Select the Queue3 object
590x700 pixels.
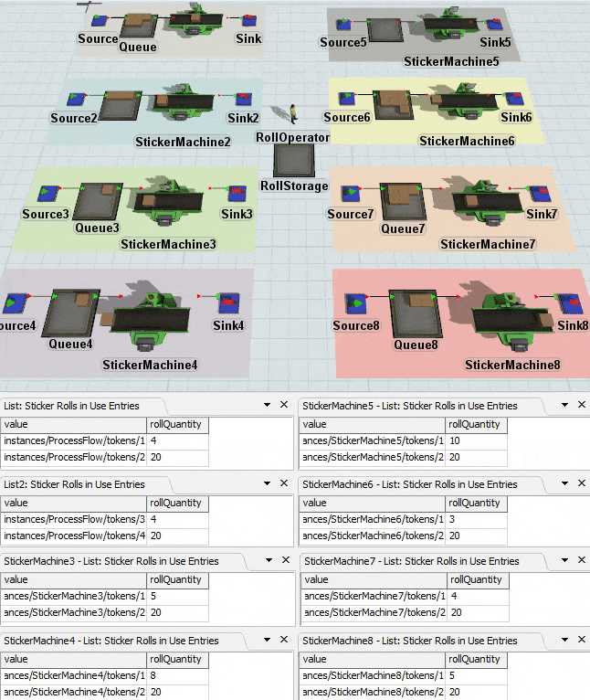tap(96, 201)
